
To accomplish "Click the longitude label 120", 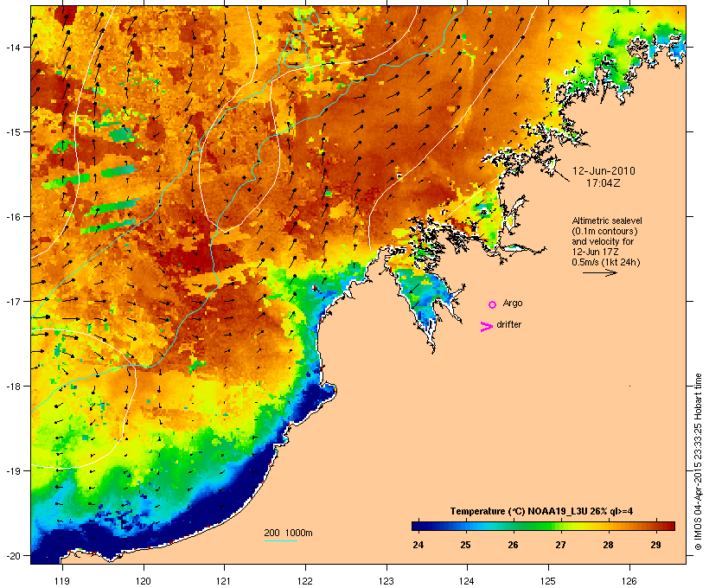I will click(143, 581).
